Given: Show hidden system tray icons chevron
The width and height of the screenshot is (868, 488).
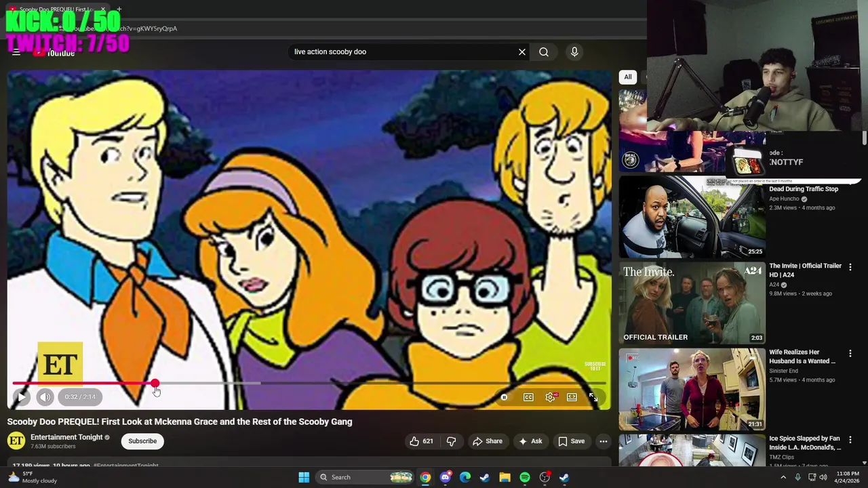Looking at the screenshot, I should (x=783, y=477).
